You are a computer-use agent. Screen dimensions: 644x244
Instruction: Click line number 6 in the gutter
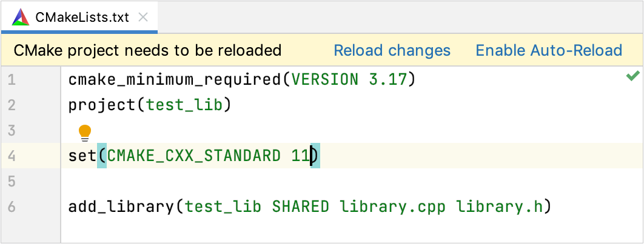coord(12,207)
